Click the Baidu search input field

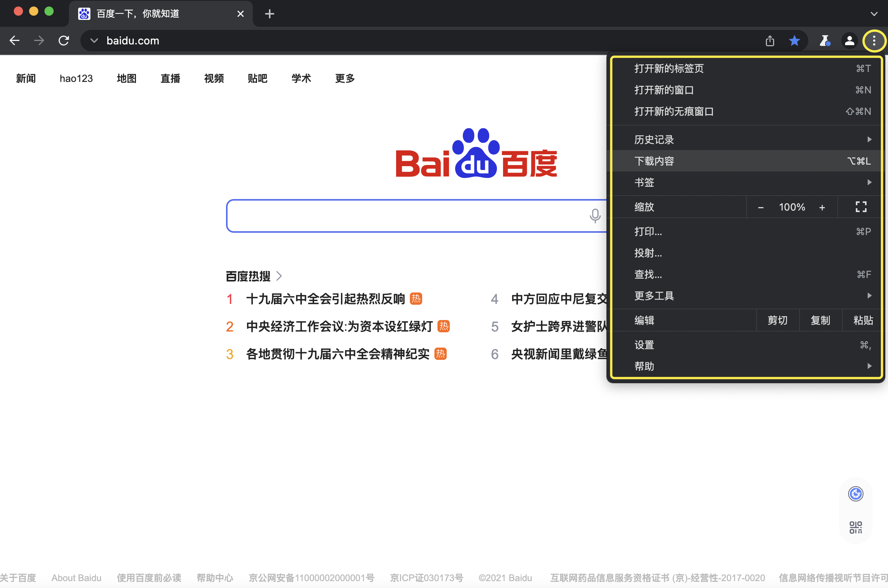click(x=406, y=216)
